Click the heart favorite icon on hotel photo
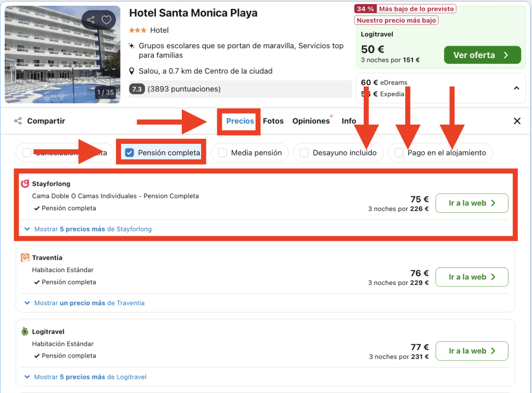Screen dimensions: 532x393 [107, 20]
